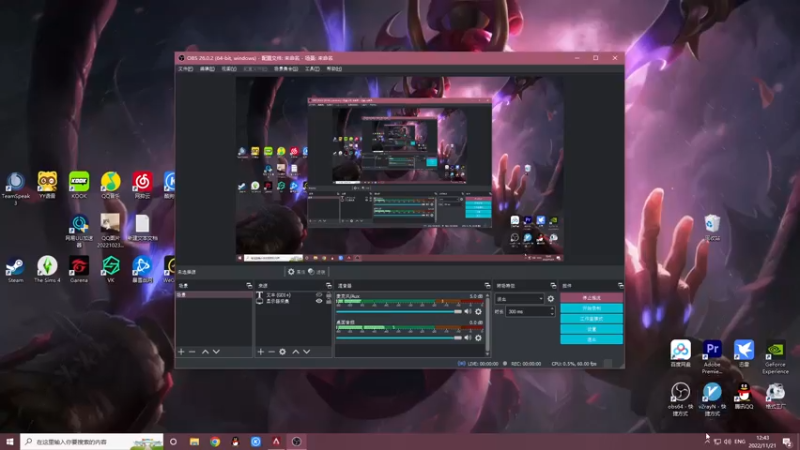Toggle visibility eye of Text (GDI+) source

319,295
